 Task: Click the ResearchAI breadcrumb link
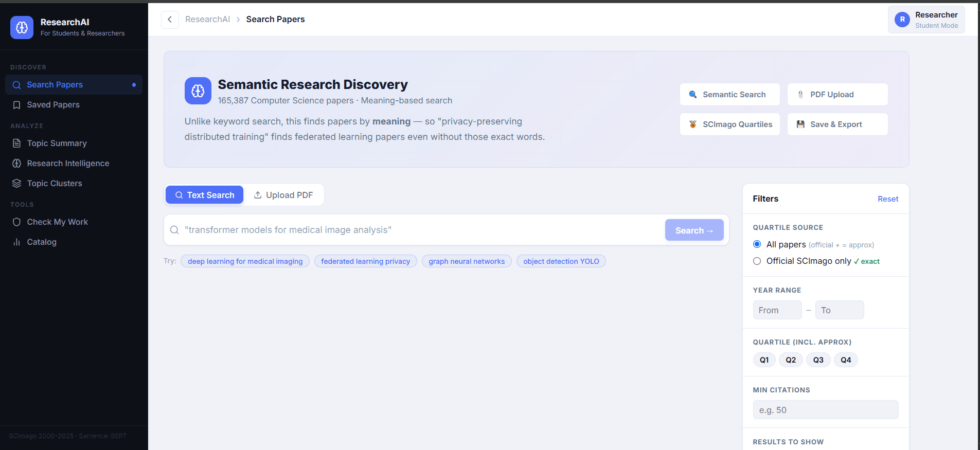(207, 20)
